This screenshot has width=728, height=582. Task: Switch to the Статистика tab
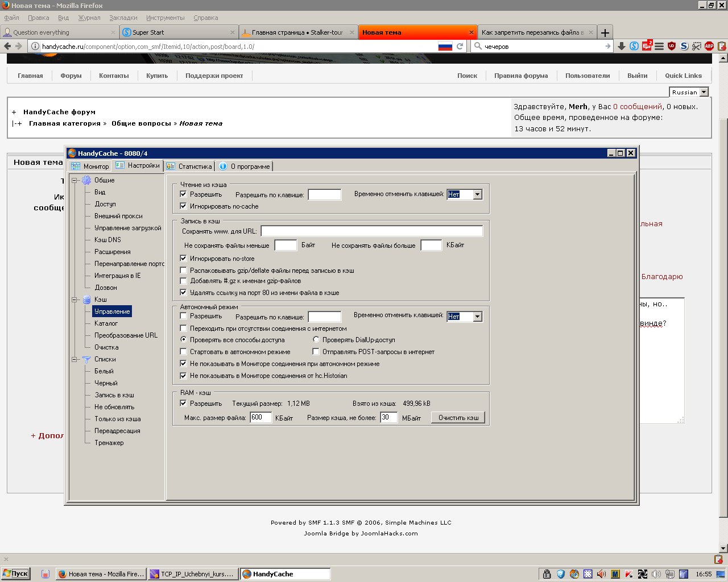tap(189, 167)
